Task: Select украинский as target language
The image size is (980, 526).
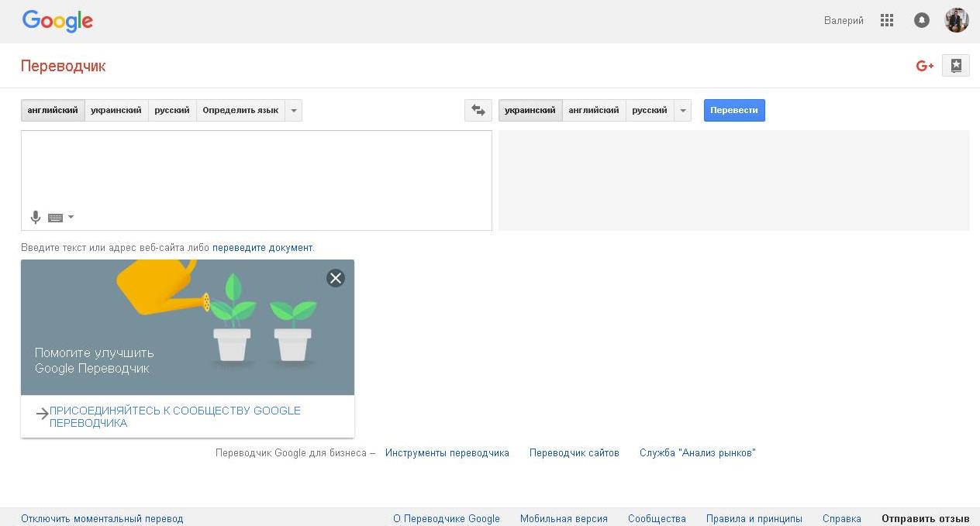Action: click(x=530, y=110)
